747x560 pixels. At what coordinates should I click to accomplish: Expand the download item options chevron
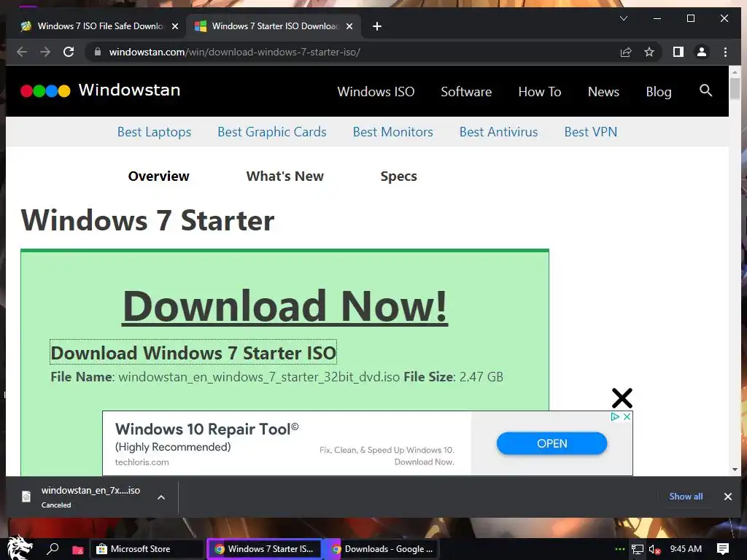point(161,497)
